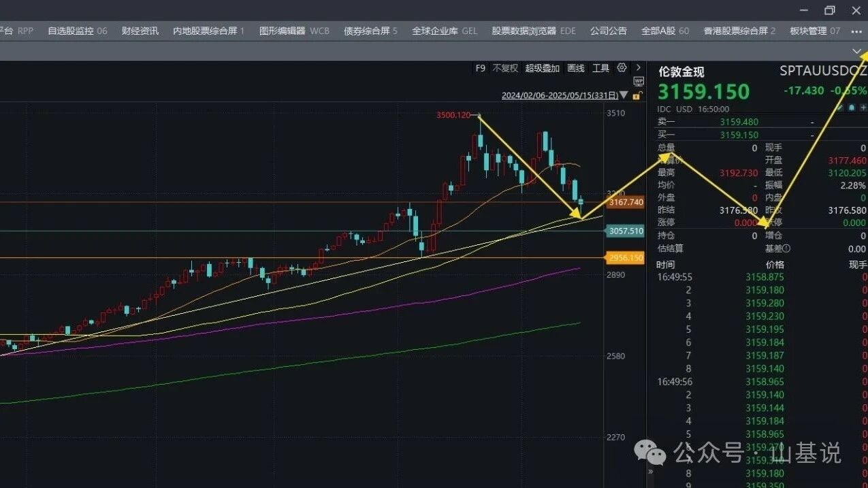
Task: Open 超级叠加 overlay option
Action: tap(543, 68)
